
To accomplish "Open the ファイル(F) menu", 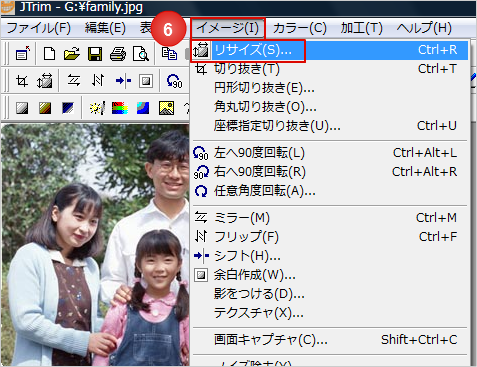I will tap(39, 28).
